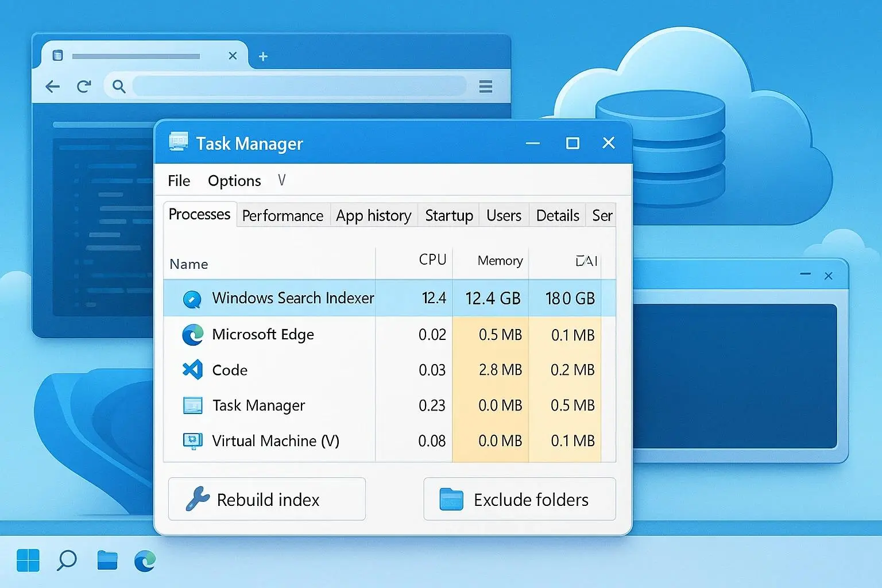Click the 12.4 GB memory value
This screenshot has width=882, height=588.
(x=493, y=299)
